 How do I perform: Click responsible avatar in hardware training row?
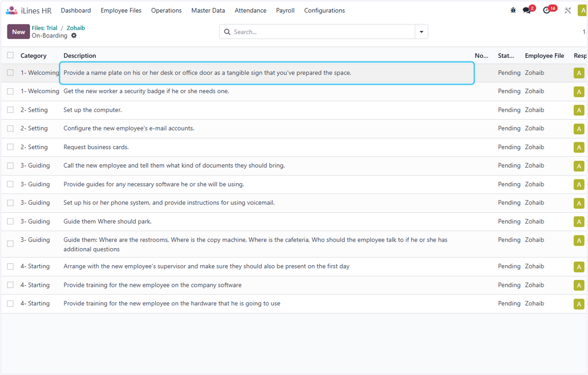579,304
